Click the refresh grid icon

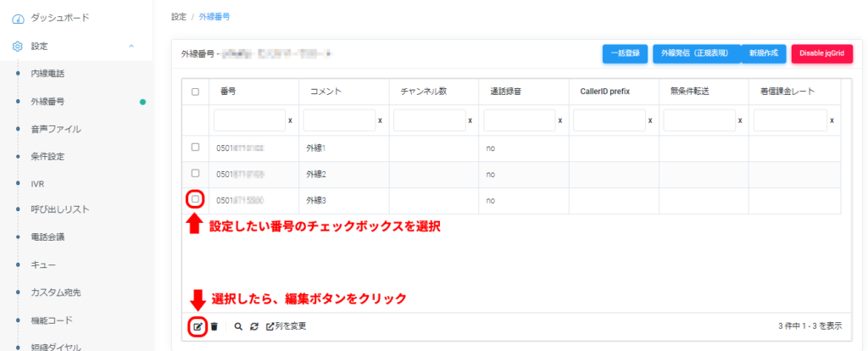point(253,326)
